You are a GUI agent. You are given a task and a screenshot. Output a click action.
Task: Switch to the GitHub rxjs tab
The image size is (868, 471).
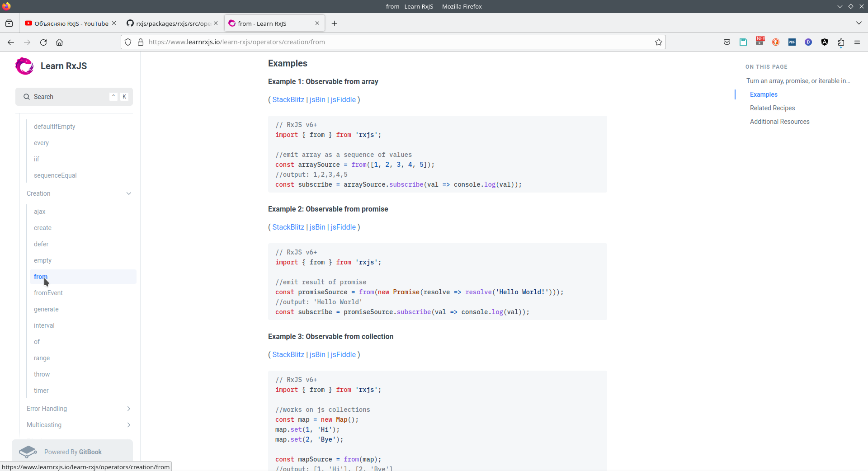point(170,24)
